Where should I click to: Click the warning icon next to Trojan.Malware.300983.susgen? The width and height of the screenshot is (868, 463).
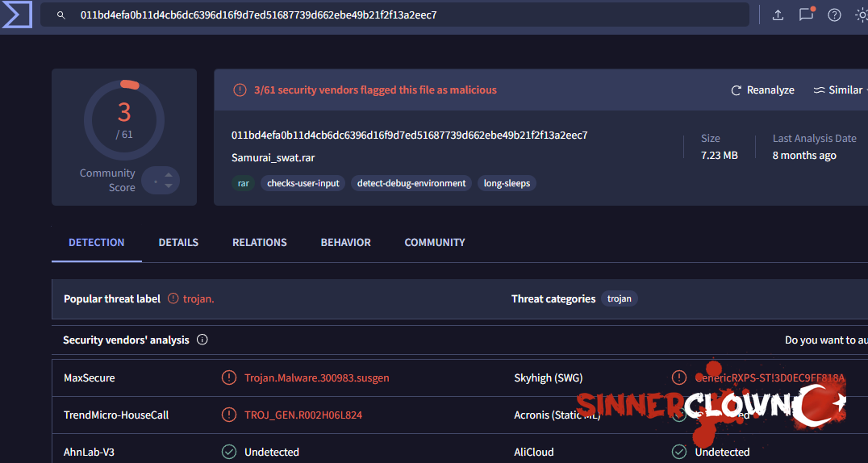(x=229, y=377)
